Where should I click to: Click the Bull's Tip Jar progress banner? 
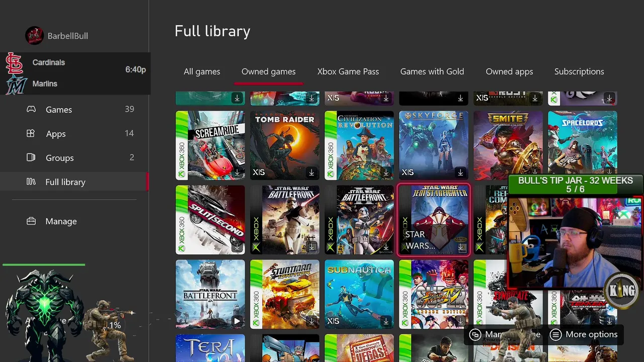[x=576, y=185]
